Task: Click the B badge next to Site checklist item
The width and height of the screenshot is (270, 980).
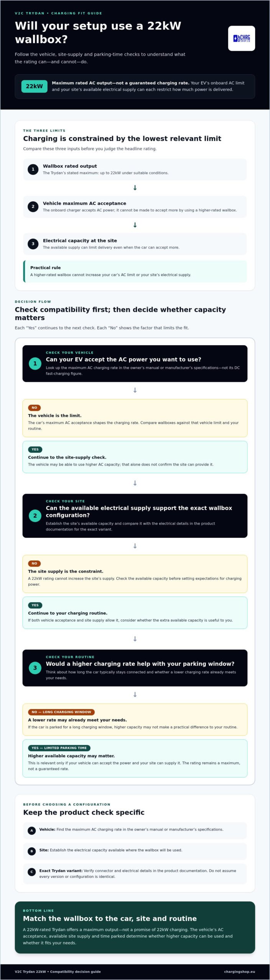Action: click(32, 851)
